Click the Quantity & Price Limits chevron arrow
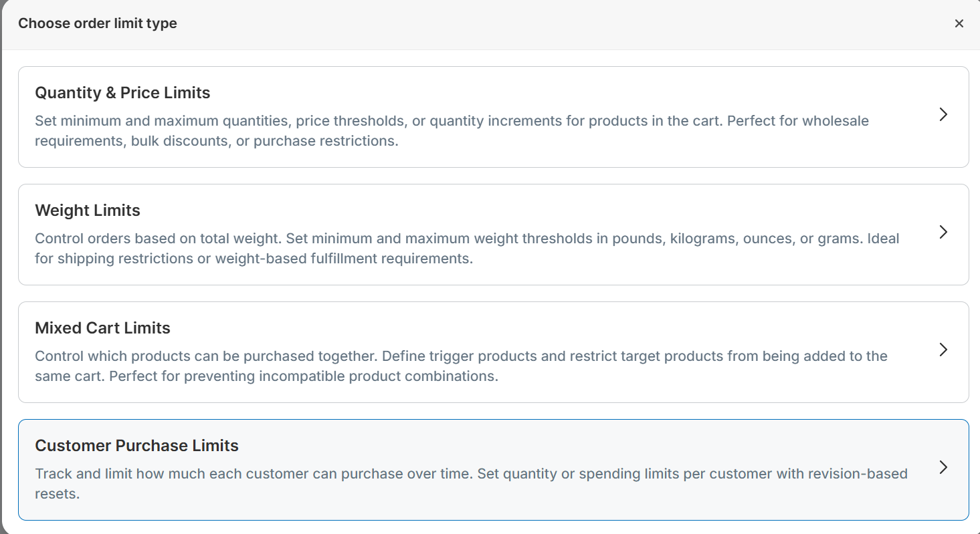 (x=943, y=114)
